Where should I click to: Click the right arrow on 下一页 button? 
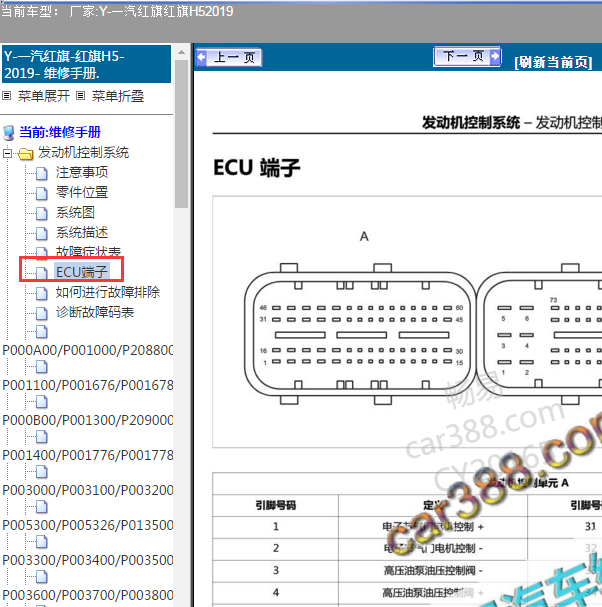click(495, 57)
